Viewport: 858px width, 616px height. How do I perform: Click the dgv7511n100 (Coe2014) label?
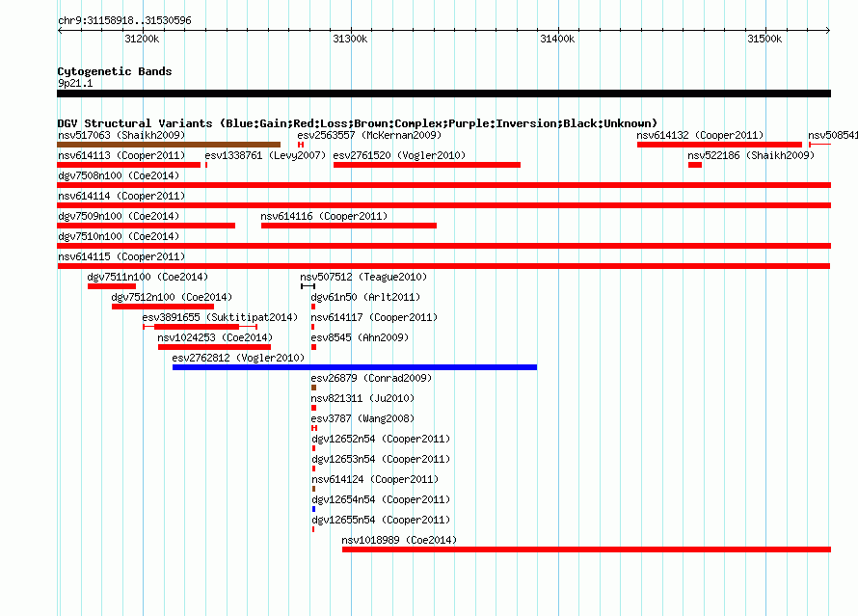147,277
